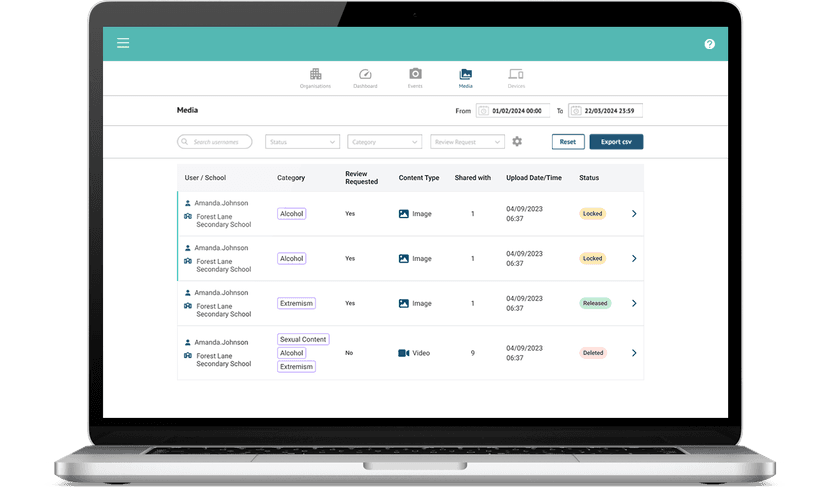The height and width of the screenshot is (488, 828).
Task: Click image icon in Released row
Action: coord(403,304)
